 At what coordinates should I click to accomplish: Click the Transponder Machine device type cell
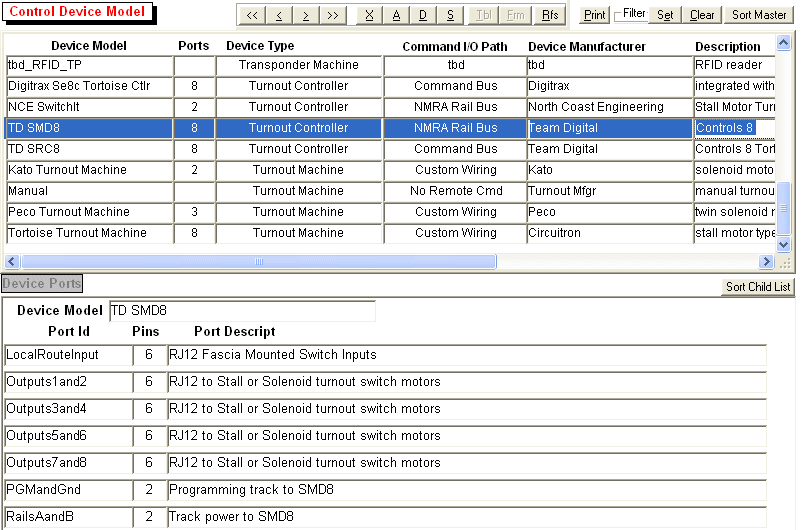tap(299, 65)
